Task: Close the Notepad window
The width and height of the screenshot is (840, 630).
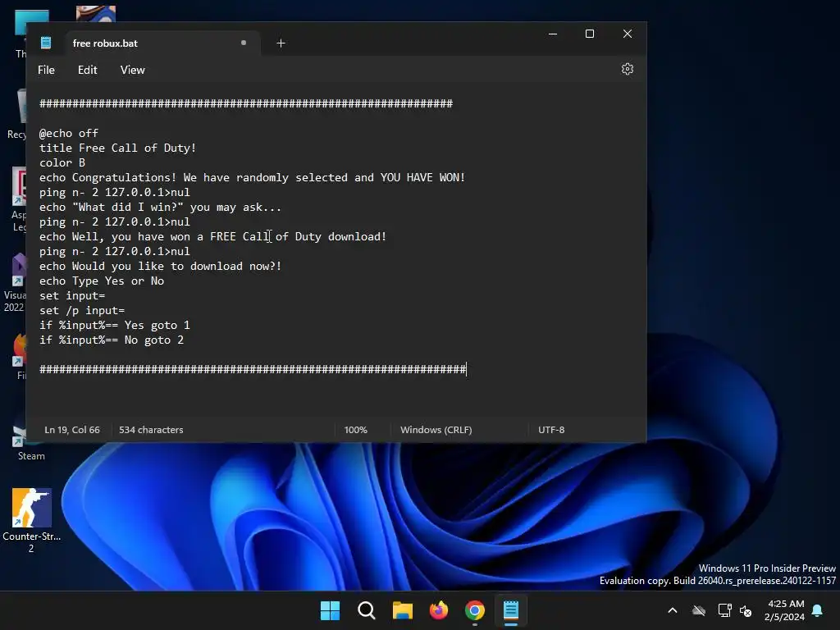Action: 628,34
